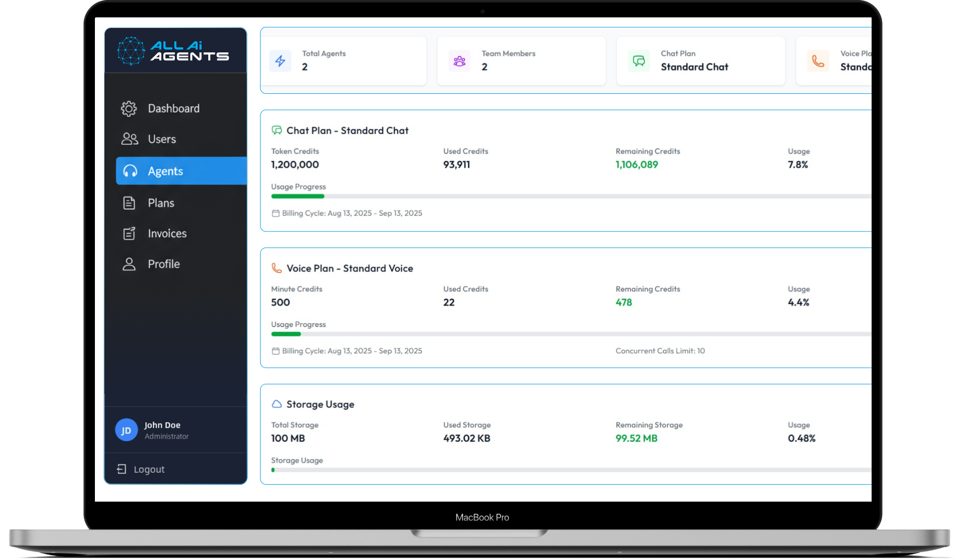This screenshot has width=959, height=560.
Task: Go to the Users page
Action: tap(162, 139)
